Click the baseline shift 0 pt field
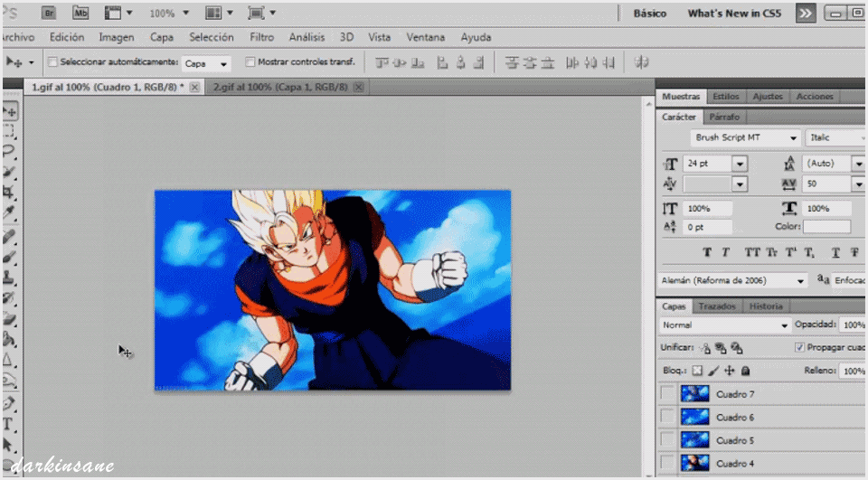This screenshot has width=868, height=480. click(707, 227)
